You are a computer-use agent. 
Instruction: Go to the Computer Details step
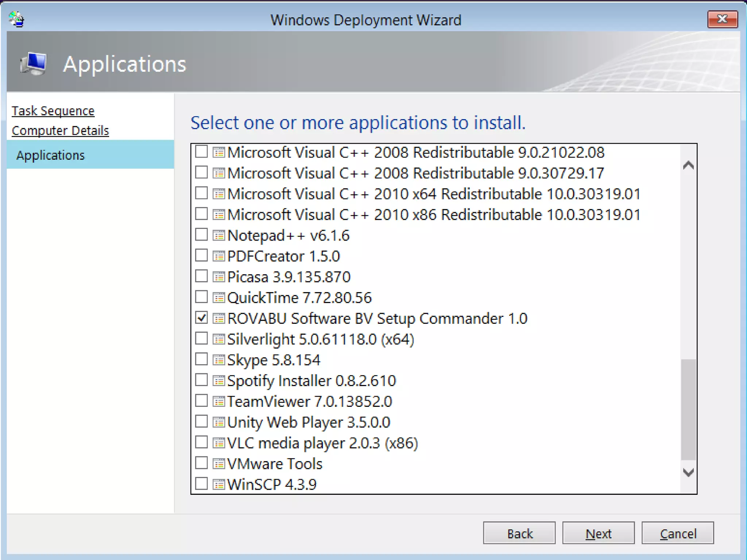tap(60, 131)
